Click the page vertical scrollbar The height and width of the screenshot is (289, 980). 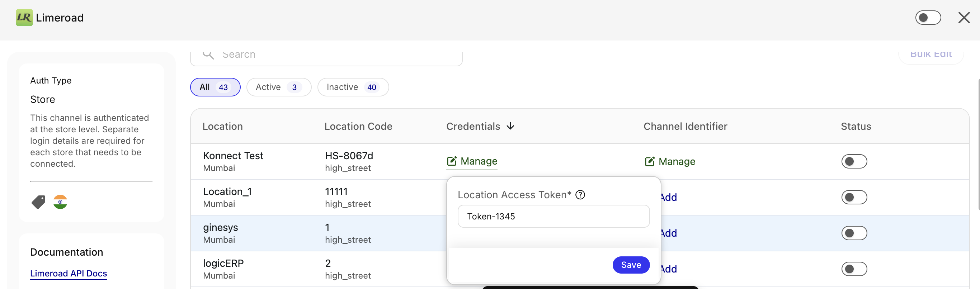pyautogui.click(x=978, y=144)
